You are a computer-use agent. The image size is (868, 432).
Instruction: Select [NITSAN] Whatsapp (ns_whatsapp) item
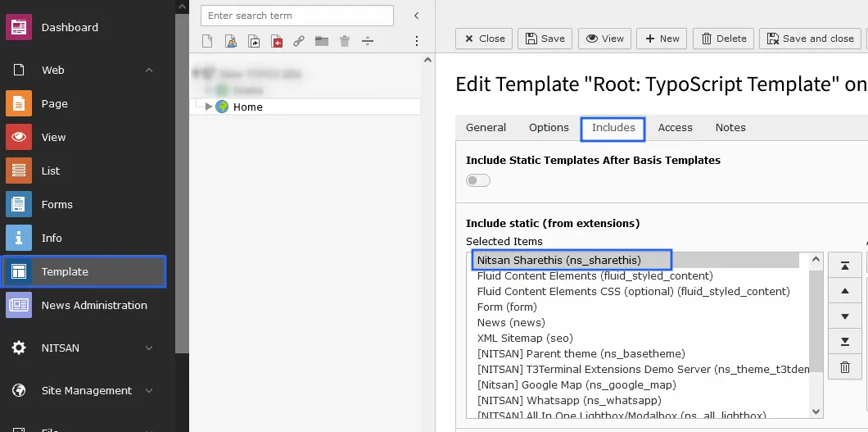569,400
